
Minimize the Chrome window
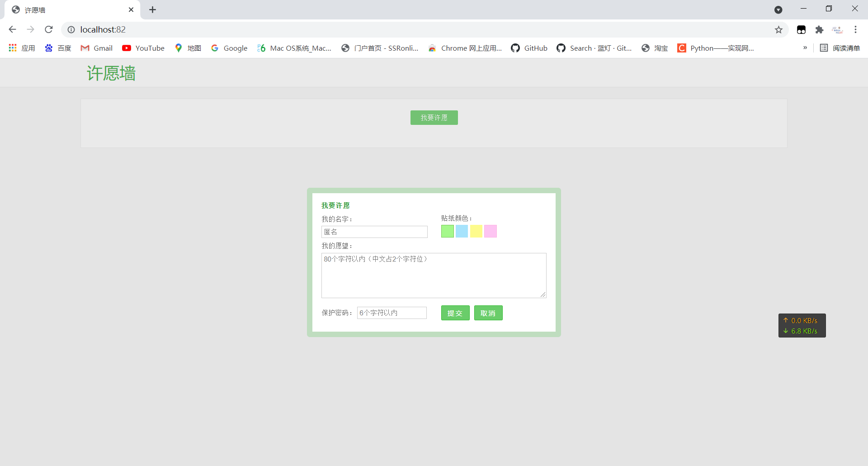click(x=803, y=9)
